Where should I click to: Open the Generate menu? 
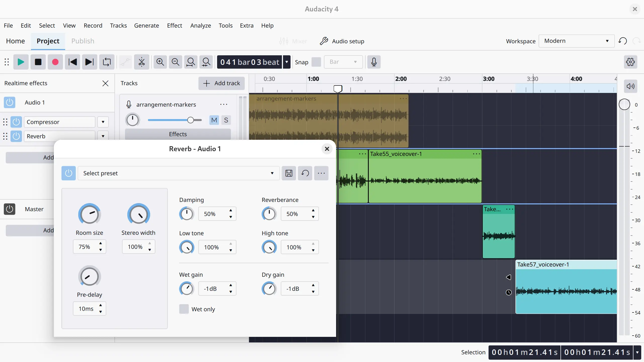(146, 25)
